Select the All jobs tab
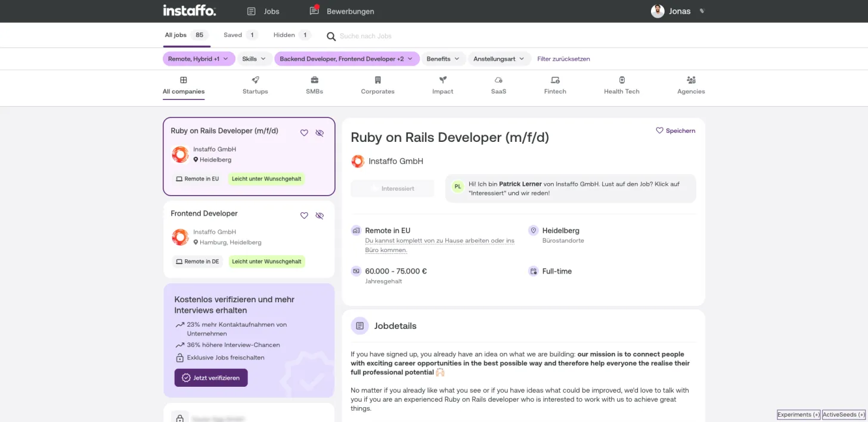 186,35
